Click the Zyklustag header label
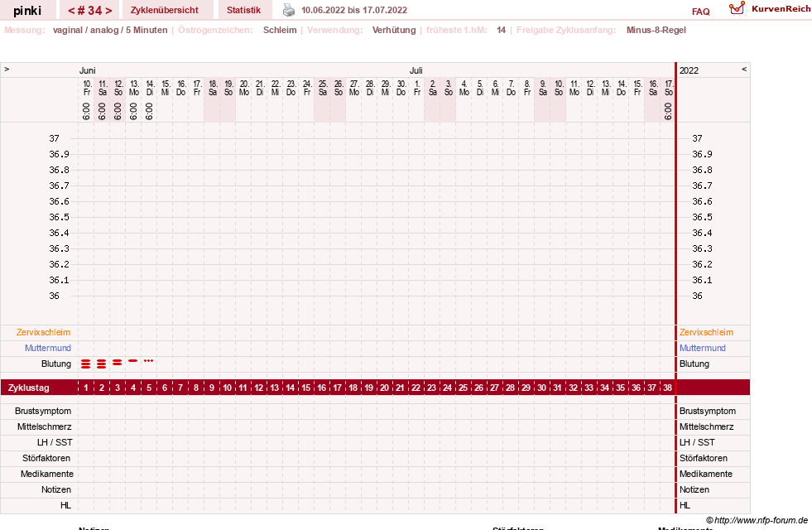 28,388
